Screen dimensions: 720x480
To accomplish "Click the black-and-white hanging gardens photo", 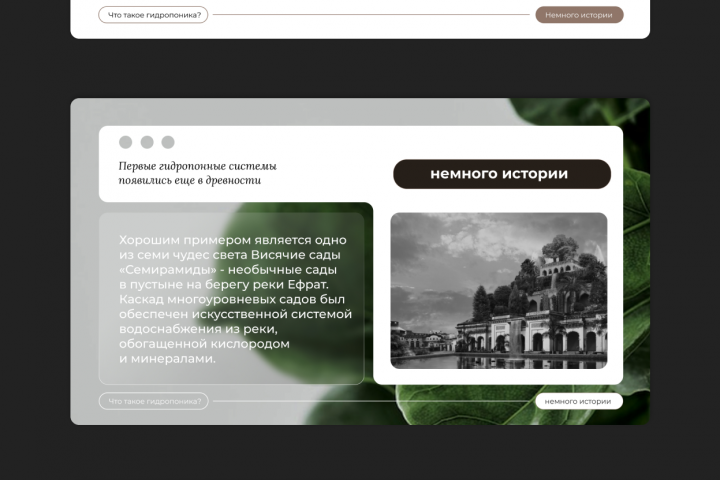I will (x=499, y=290).
